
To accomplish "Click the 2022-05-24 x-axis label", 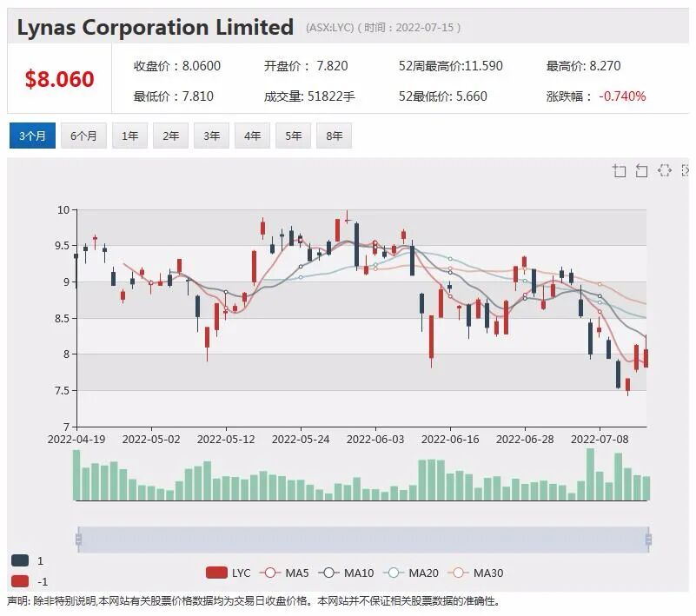I will coord(301,440).
